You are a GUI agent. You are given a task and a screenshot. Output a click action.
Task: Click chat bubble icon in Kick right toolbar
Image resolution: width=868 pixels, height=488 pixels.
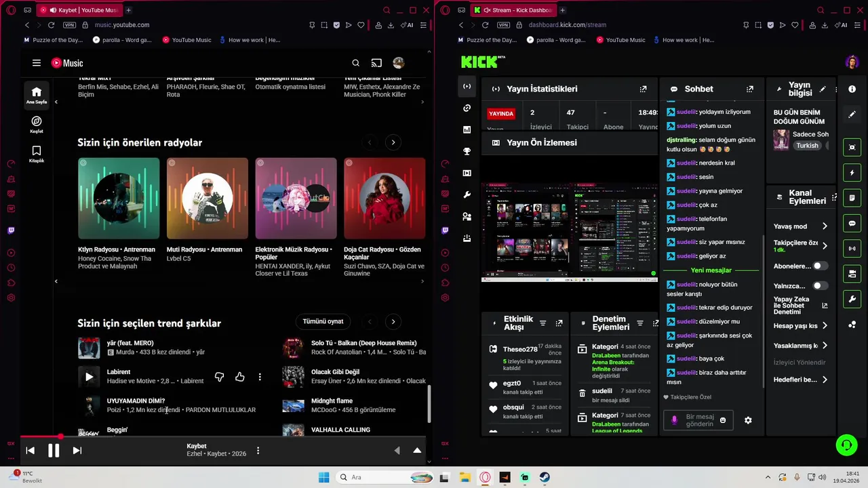[x=852, y=224]
